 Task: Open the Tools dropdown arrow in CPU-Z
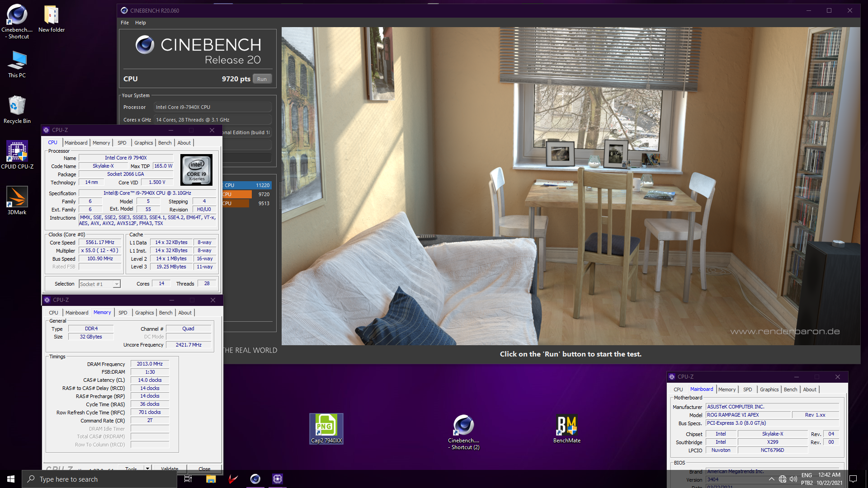[x=147, y=469]
